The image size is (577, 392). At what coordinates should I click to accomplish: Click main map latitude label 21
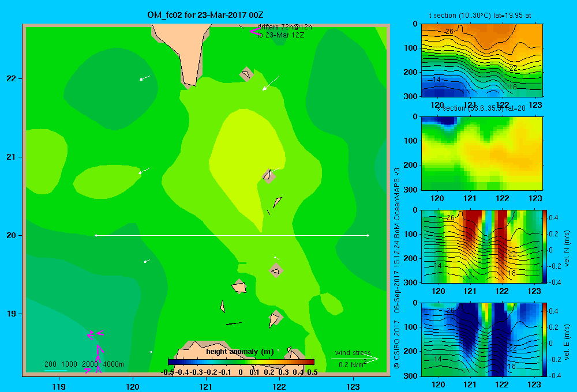pos(11,157)
